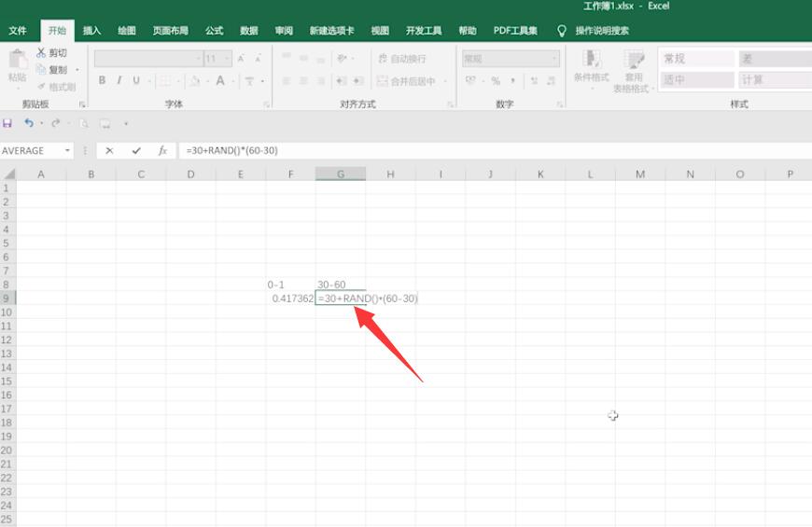Open the Name Box AVERAGE dropdown
The image size is (812, 527).
click(x=67, y=151)
